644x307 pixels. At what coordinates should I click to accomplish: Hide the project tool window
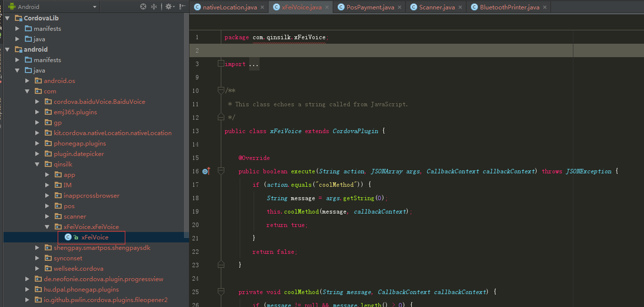tap(183, 7)
